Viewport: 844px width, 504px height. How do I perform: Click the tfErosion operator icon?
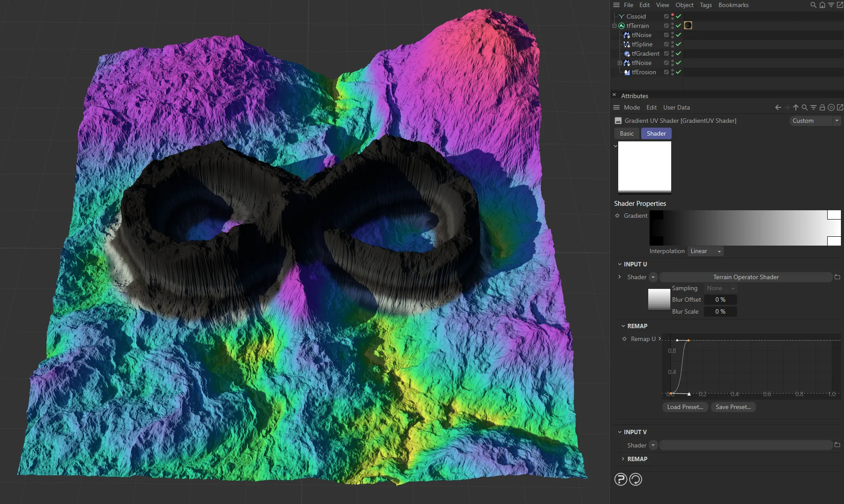627,72
